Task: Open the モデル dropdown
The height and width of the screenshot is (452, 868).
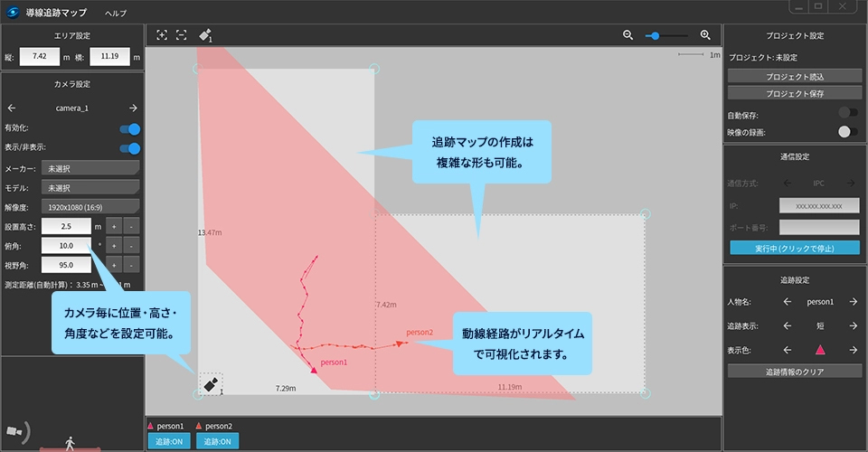Action: pos(90,188)
